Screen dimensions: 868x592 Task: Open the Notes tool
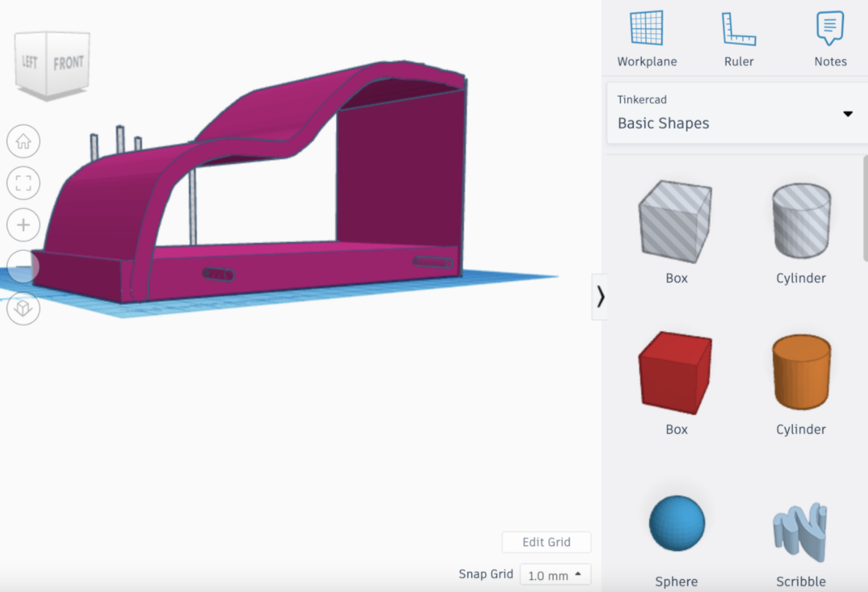[x=830, y=39]
